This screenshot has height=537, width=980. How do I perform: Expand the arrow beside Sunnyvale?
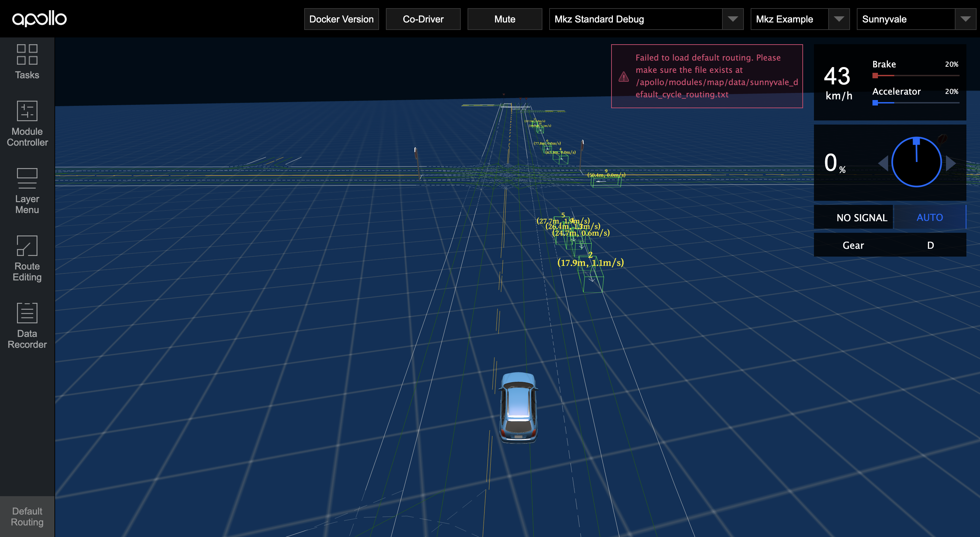point(965,19)
